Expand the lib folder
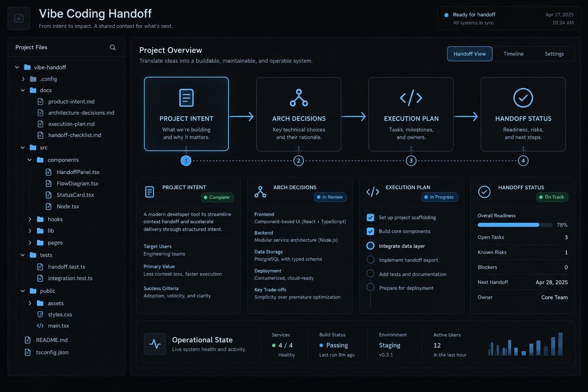The height and width of the screenshot is (392, 588). [x=30, y=231]
